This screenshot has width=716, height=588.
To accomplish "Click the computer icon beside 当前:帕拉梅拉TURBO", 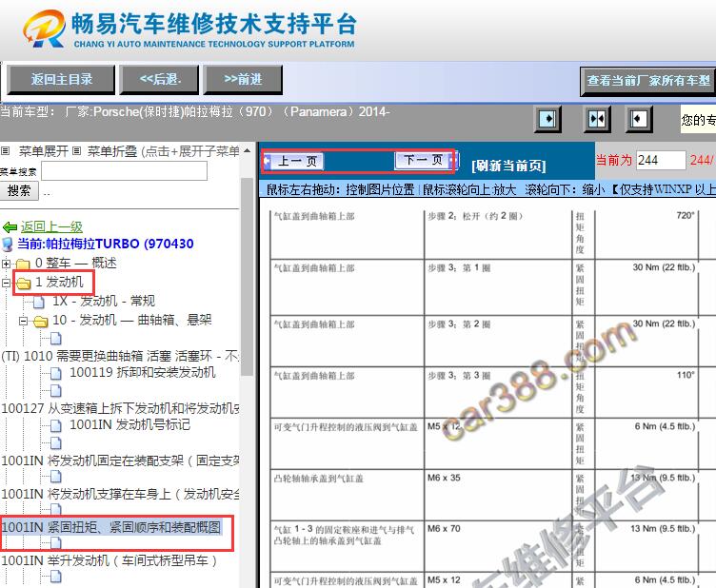I will point(8,245).
